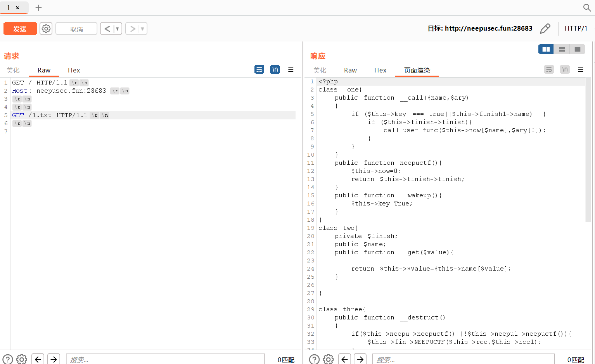Open the search magnifier at top right

pos(587,7)
